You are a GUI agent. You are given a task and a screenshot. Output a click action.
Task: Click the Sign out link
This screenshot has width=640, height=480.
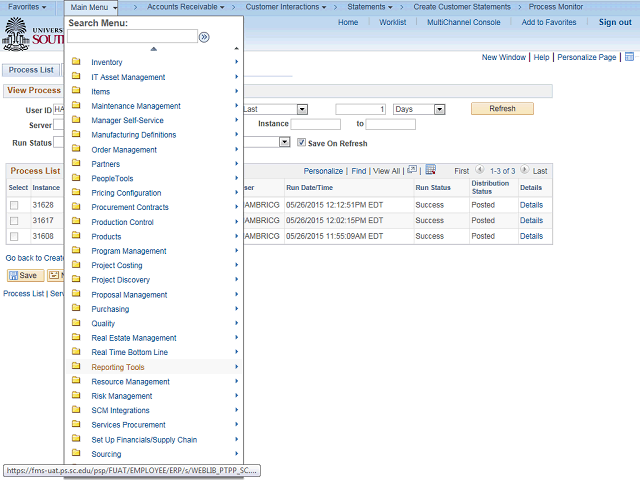tap(614, 22)
